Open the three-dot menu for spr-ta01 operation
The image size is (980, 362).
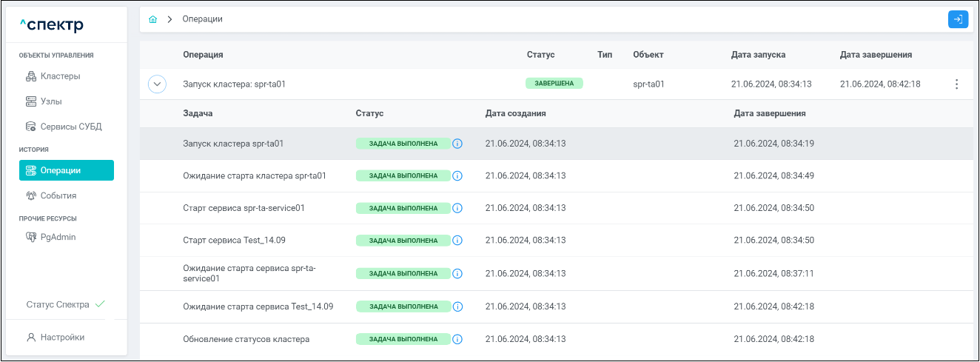956,84
